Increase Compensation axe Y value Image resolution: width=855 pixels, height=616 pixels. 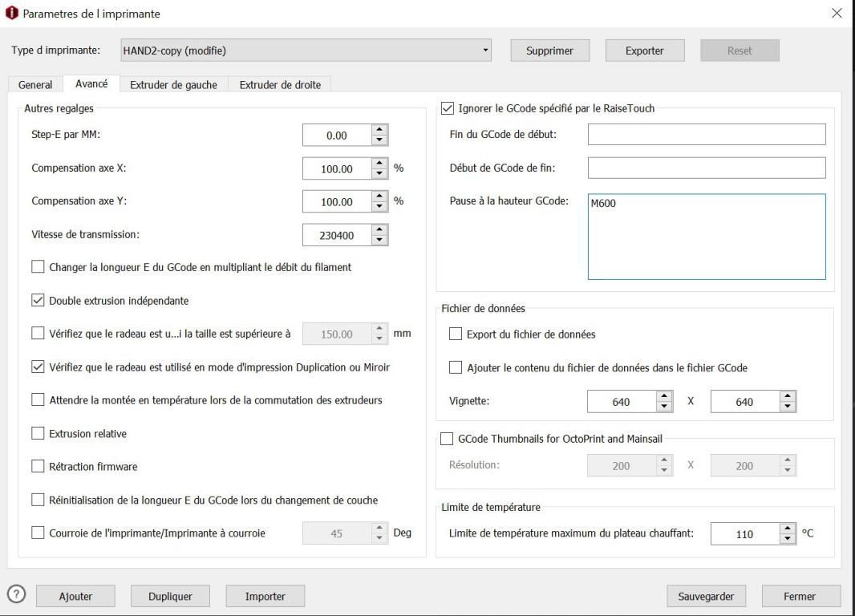click(379, 197)
